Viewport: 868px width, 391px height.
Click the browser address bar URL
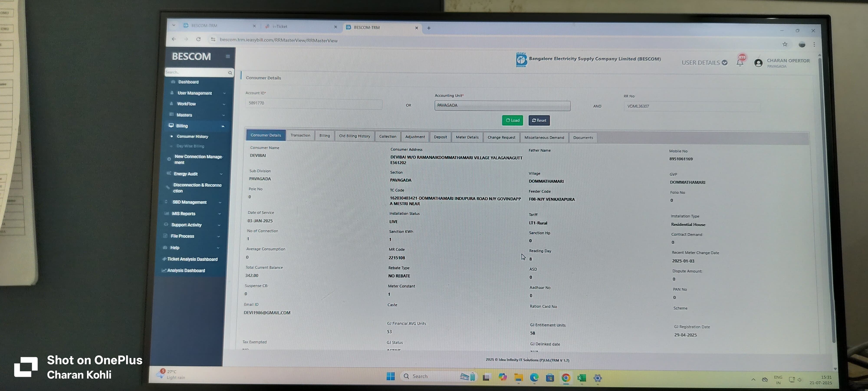pos(279,40)
